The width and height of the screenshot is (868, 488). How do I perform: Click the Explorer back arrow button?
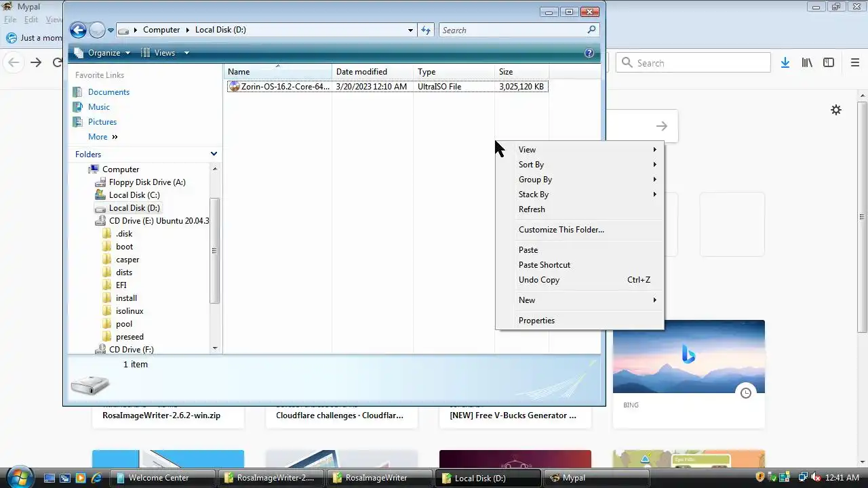click(x=78, y=30)
